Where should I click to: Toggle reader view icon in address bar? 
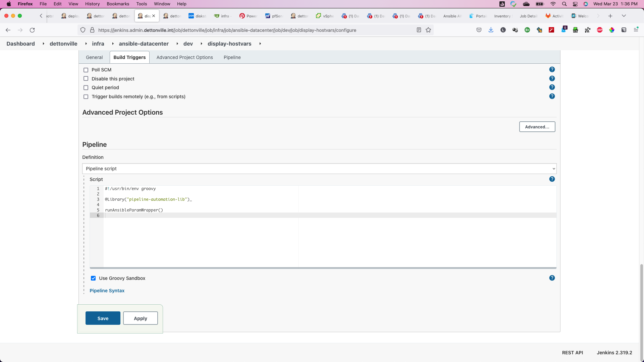419,30
